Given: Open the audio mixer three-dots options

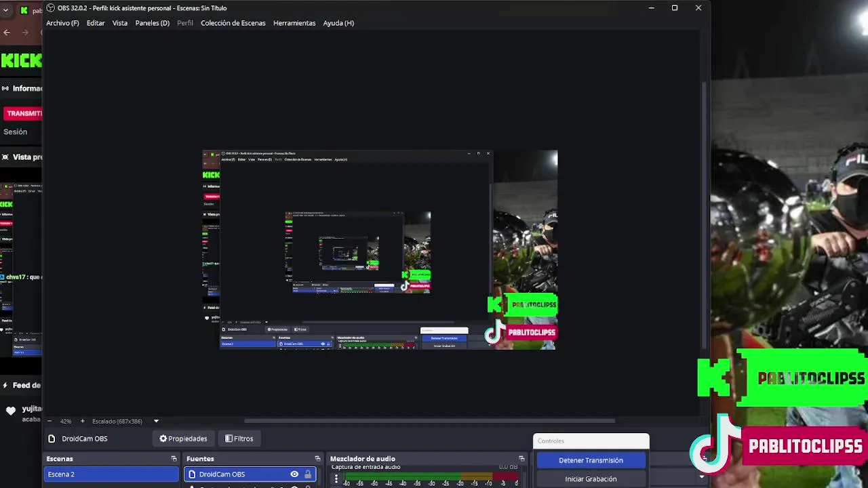Looking at the screenshot, I should [336, 479].
